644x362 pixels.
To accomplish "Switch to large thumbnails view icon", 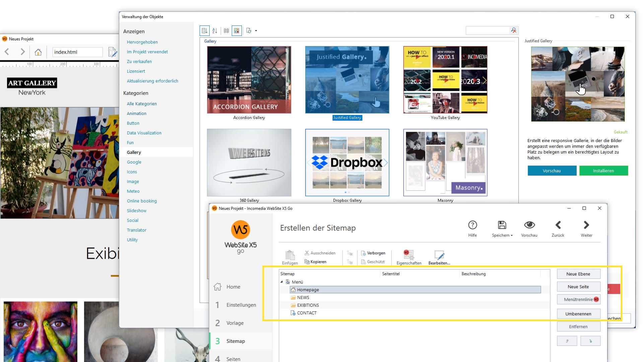I will click(236, 31).
